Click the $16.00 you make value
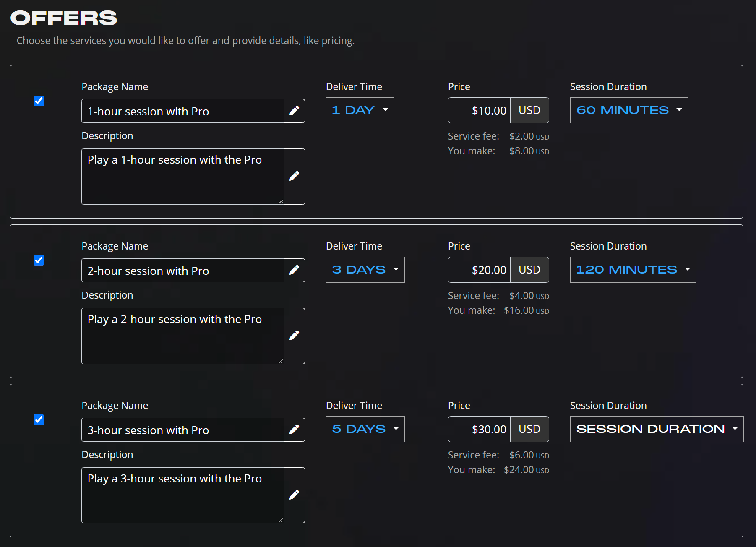This screenshot has height=547, width=756. (527, 310)
